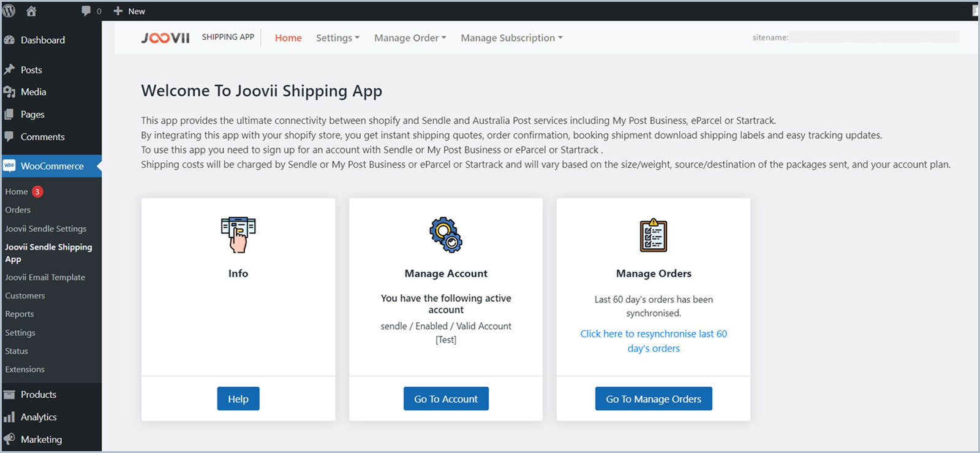The height and width of the screenshot is (453, 980).
Task: Open Joovii Email Template in sidebar
Action: pyautogui.click(x=45, y=277)
